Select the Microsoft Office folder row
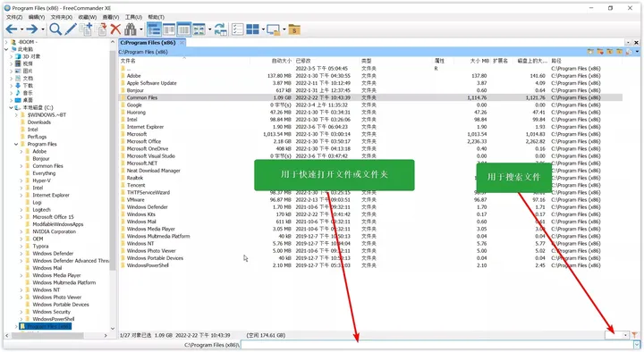Screen dimensions: 644x352 pos(370,141)
